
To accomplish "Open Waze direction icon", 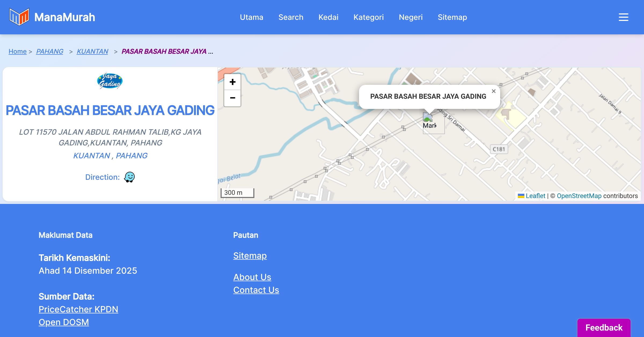I will tap(129, 177).
